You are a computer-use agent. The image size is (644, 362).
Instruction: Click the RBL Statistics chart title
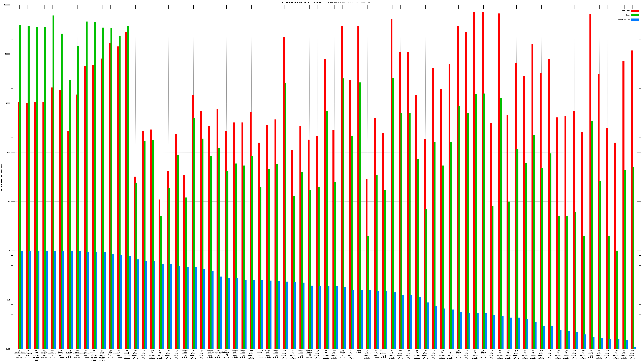pos(325,2)
